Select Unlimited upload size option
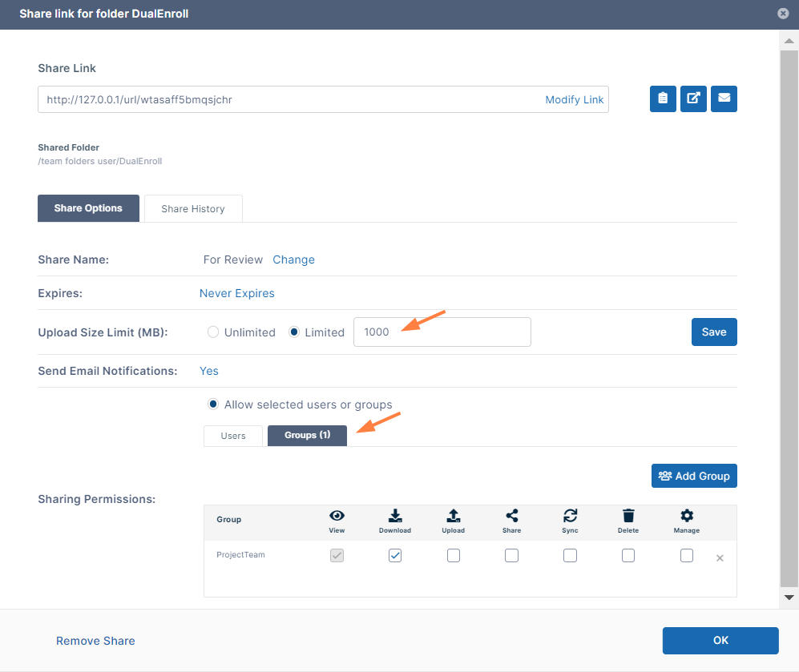 pyautogui.click(x=213, y=332)
